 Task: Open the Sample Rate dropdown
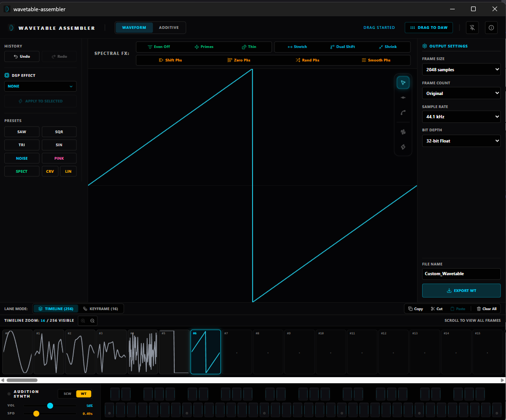click(461, 117)
